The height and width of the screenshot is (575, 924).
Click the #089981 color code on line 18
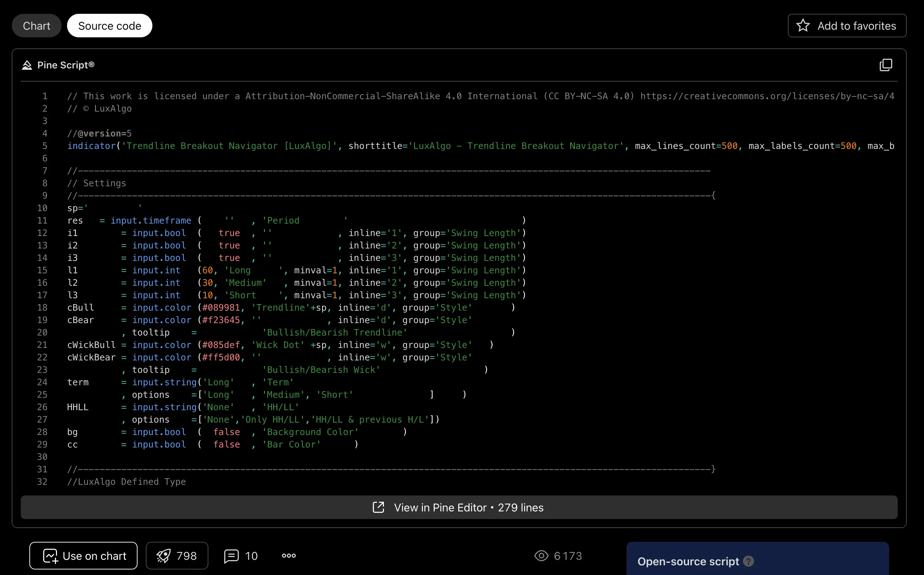pos(221,308)
